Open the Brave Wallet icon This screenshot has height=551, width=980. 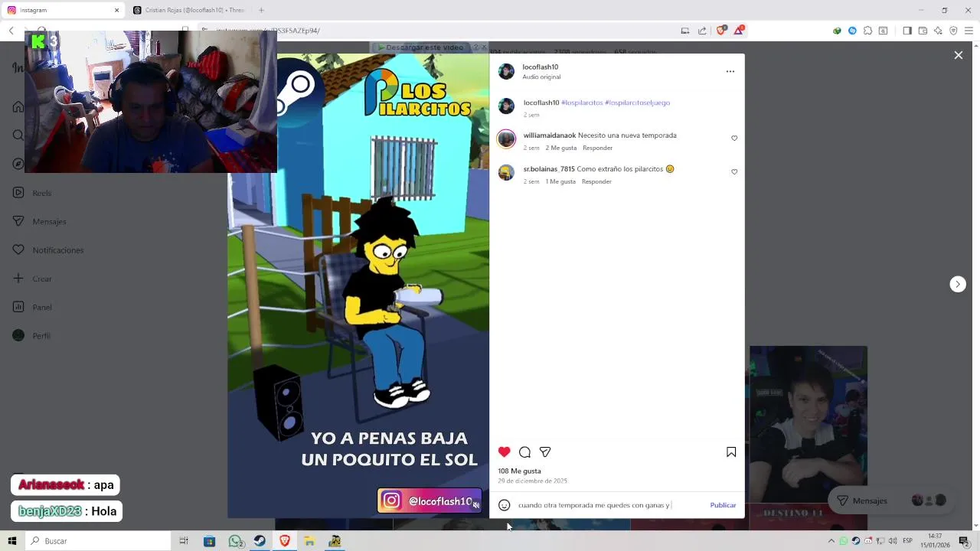[x=923, y=31]
